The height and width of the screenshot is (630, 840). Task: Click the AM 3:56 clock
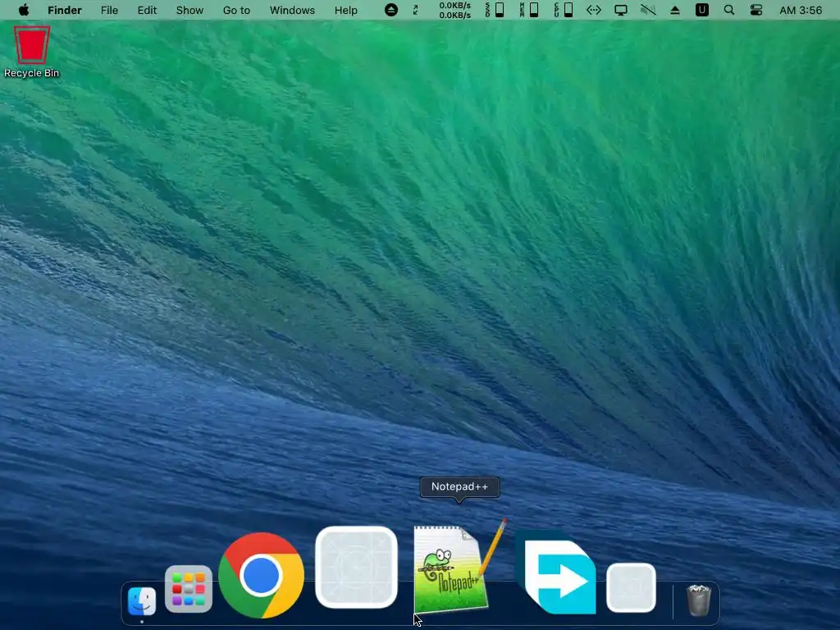[x=801, y=10]
